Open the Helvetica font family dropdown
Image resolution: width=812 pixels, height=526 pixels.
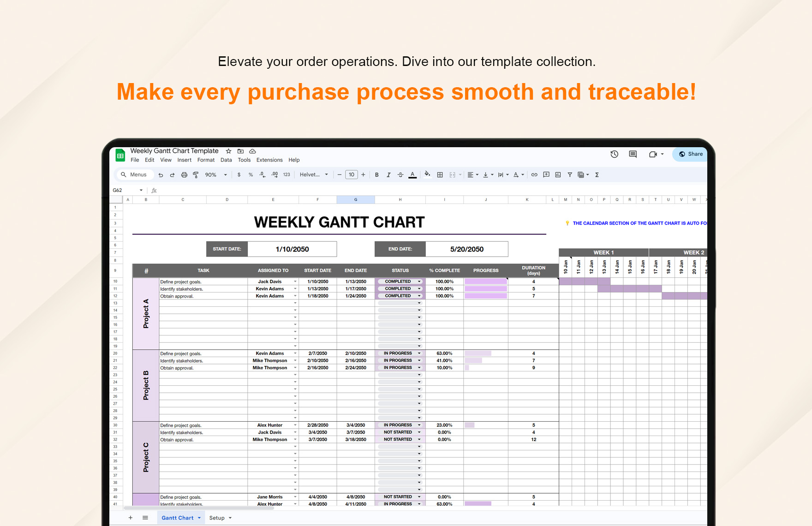coord(314,175)
